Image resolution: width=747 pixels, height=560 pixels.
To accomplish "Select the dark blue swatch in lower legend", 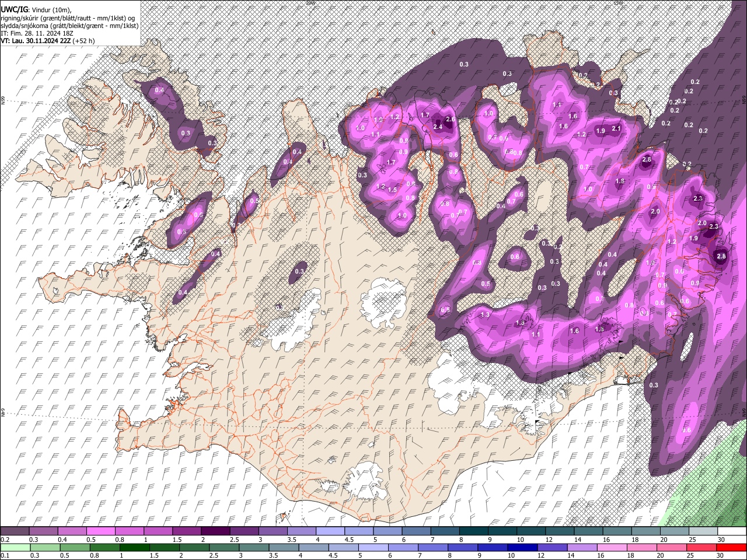I will coord(522,547).
